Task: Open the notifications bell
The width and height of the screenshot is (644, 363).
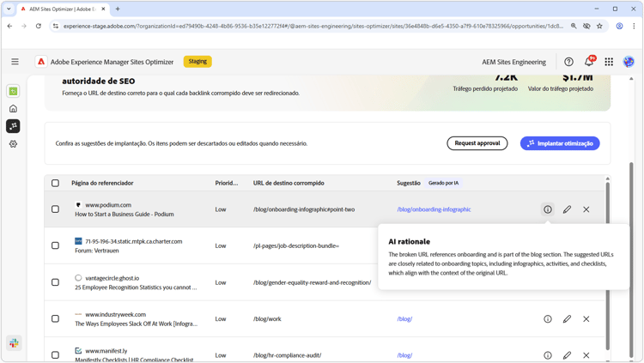Action: [589, 62]
